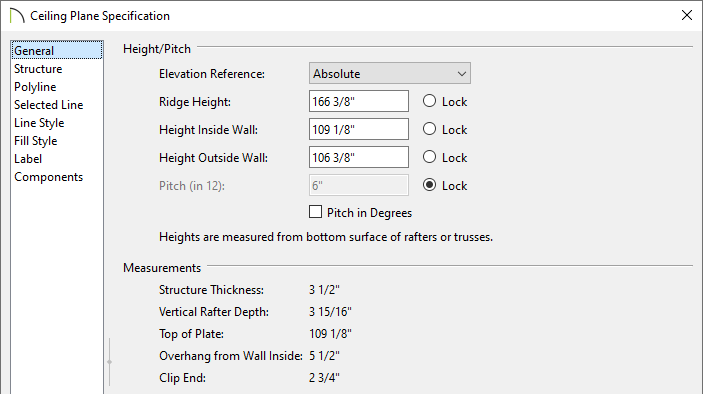Click the ceiling plane icon in title bar

(x=17, y=16)
